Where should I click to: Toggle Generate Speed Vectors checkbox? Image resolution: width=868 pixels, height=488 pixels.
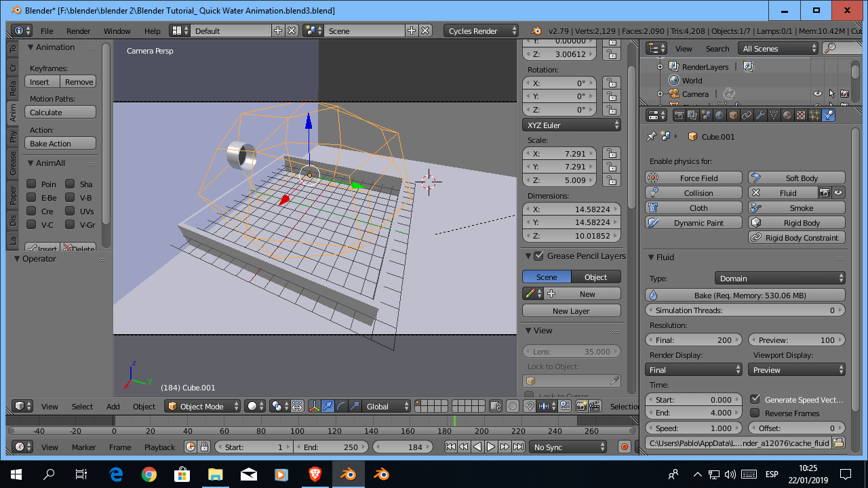pos(755,399)
